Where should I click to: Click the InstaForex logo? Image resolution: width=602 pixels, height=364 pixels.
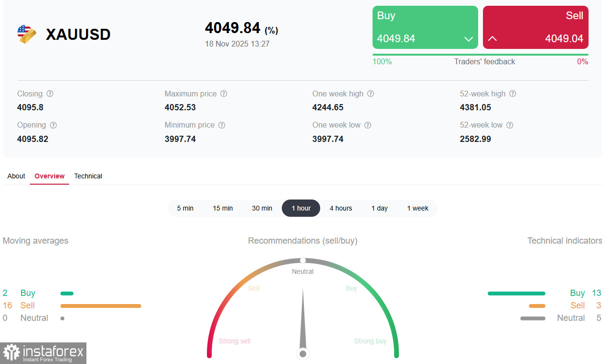point(43,353)
